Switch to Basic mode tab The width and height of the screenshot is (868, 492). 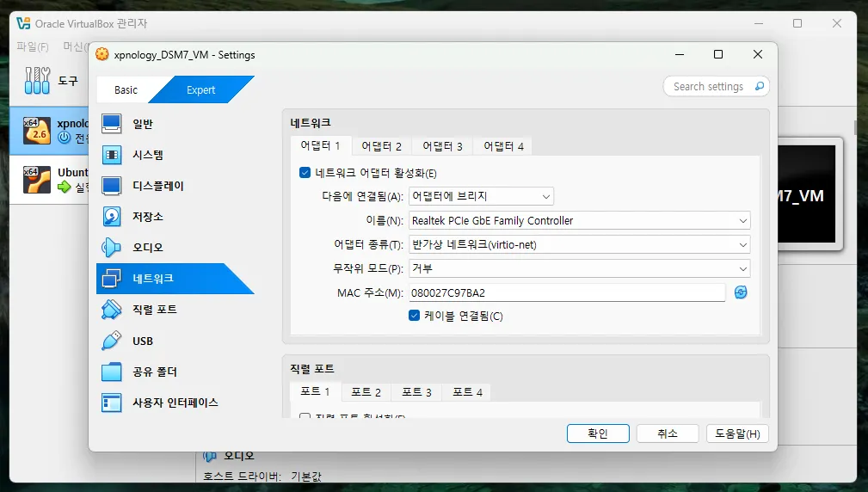(x=126, y=89)
